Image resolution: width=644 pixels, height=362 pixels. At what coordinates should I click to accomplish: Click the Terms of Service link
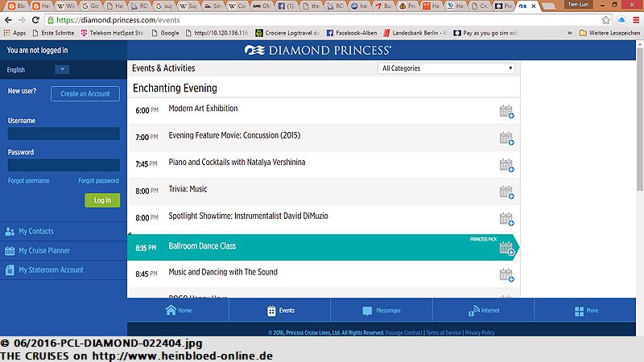point(444,333)
